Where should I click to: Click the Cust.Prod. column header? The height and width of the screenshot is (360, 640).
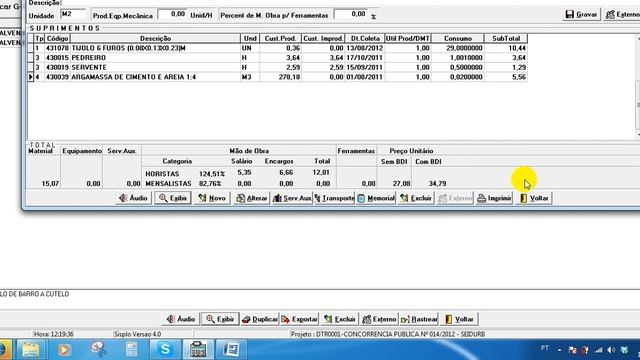[x=280, y=38]
